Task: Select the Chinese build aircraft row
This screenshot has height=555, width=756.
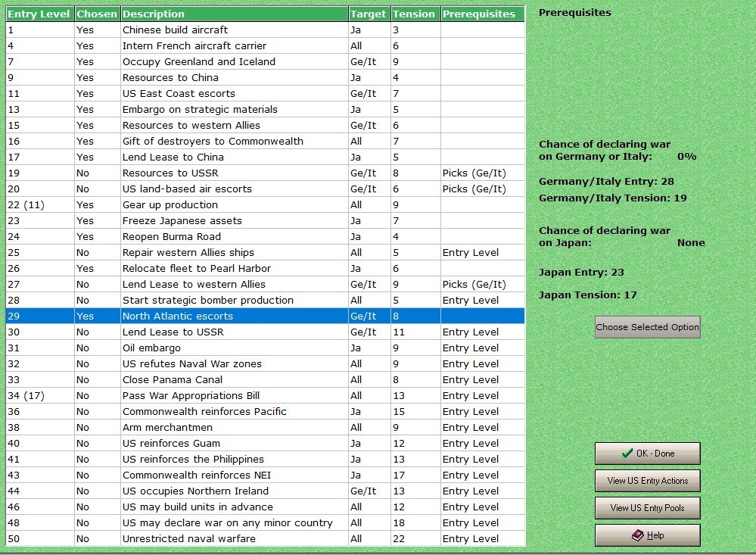Action: [265, 30]
